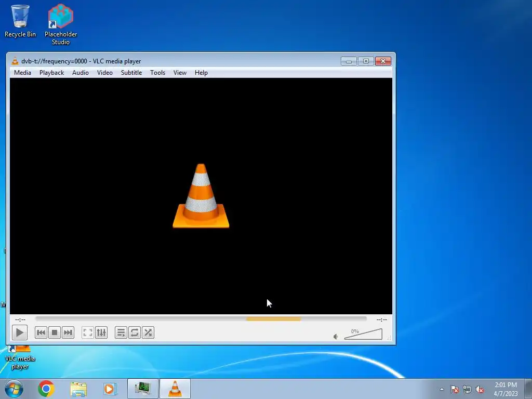
Task: Select the Placeholder Studio desktop shortcut
Action: coord(61,24)
